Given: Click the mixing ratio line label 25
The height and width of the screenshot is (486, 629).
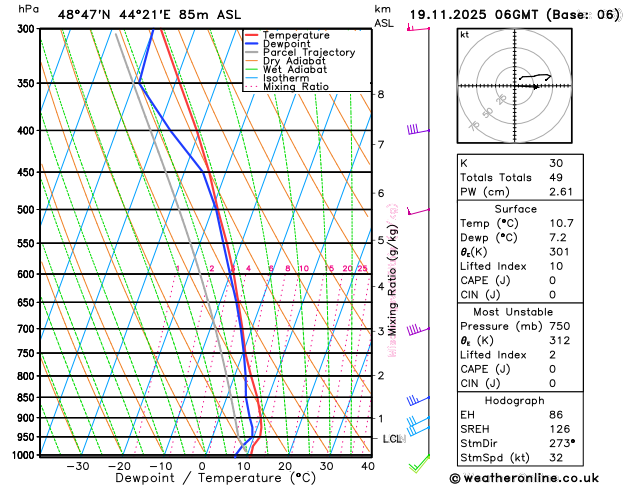Looking at the screenshot, I should 363,268.
